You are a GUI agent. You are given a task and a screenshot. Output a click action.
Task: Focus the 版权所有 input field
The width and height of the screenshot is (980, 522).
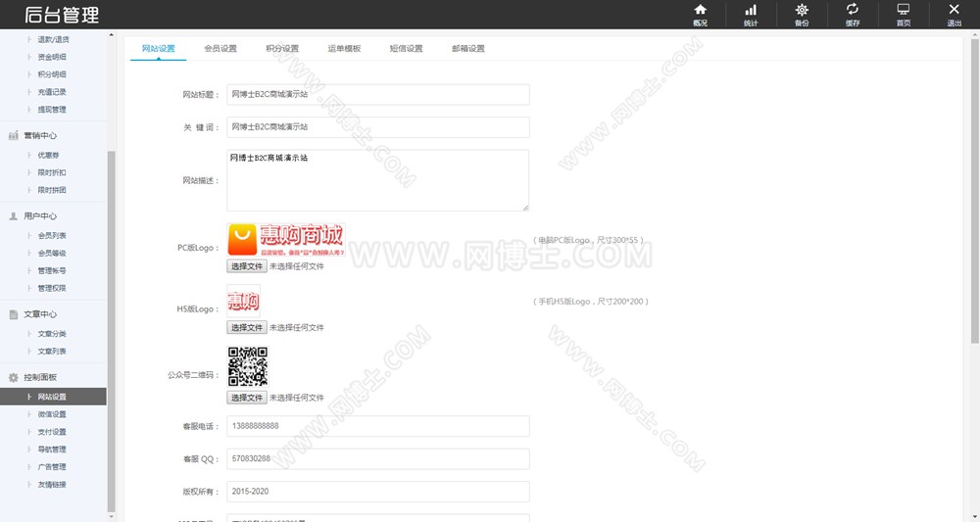point(378,492)
